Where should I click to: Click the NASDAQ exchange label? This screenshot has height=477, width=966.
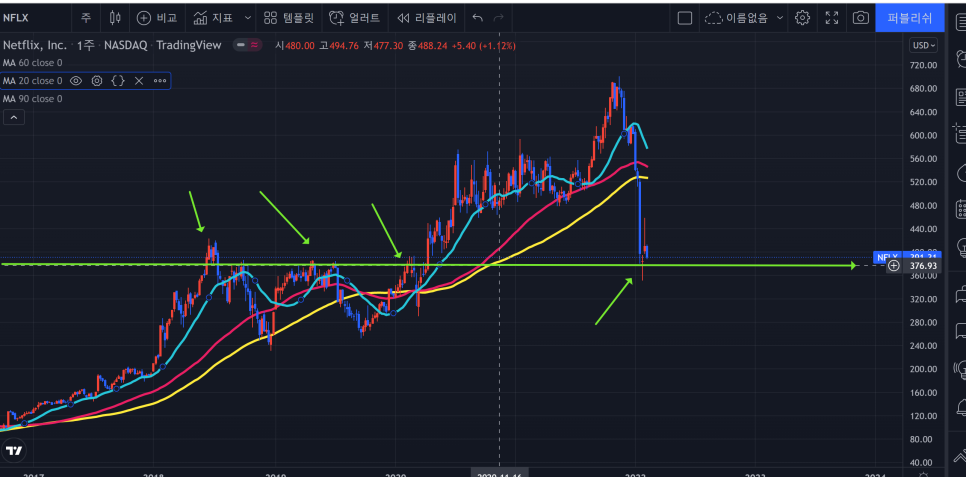[126, 46]
